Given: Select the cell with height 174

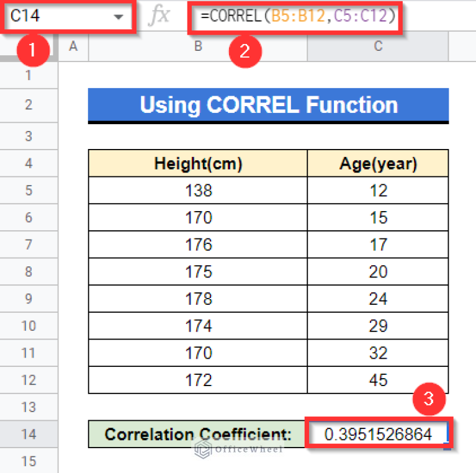Looking at the screenshot, I should point(198,326).
